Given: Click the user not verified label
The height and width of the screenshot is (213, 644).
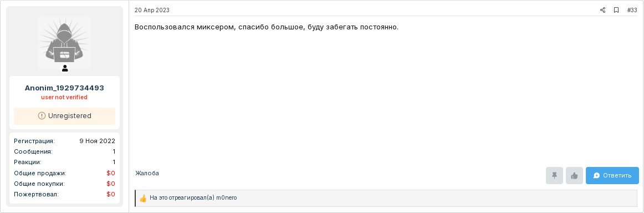Looking at the screenshot, I should coord(64,98).
